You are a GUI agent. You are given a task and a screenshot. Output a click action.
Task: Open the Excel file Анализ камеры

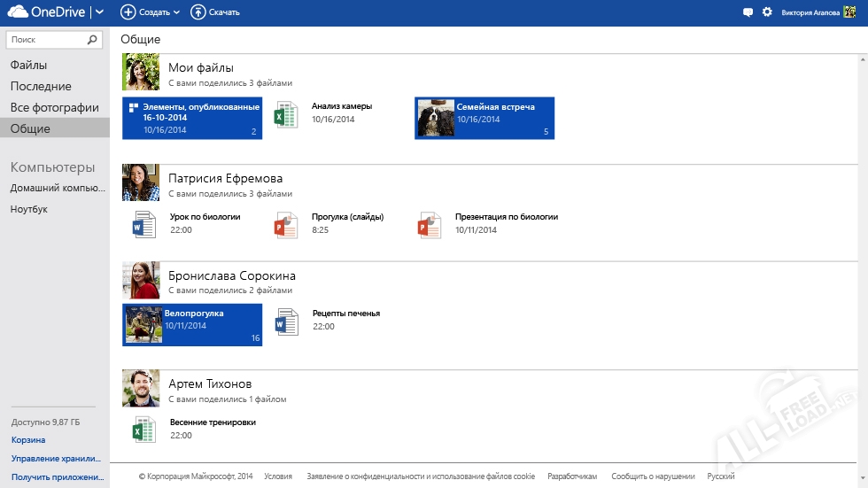pos(284,116)
